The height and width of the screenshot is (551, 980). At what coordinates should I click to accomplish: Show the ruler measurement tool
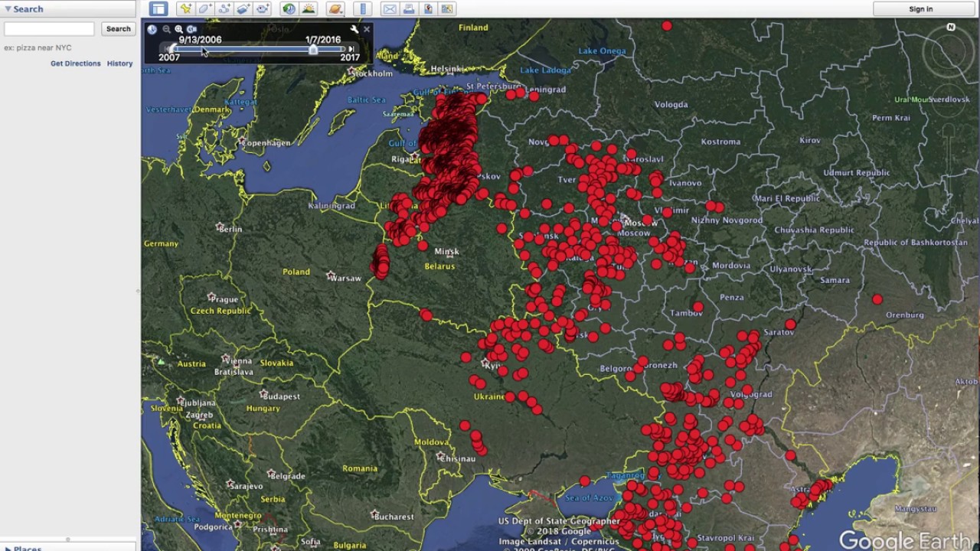click(363, 9)
